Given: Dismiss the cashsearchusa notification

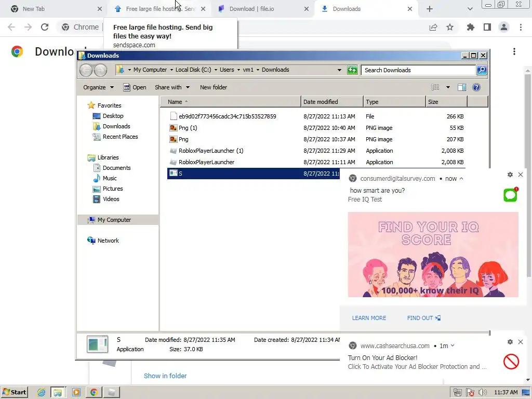Looking at the screenshot, I should coord(521,342).
